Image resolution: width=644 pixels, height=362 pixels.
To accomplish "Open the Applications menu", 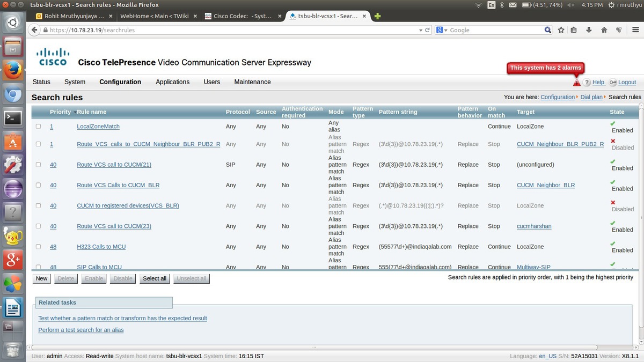I will click(172, 82).
